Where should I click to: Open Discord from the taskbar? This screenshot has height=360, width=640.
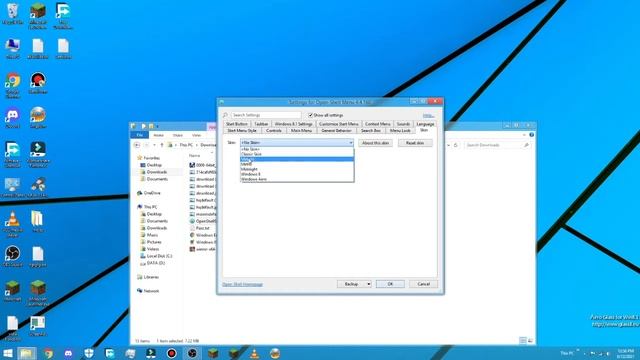point(68,353)
